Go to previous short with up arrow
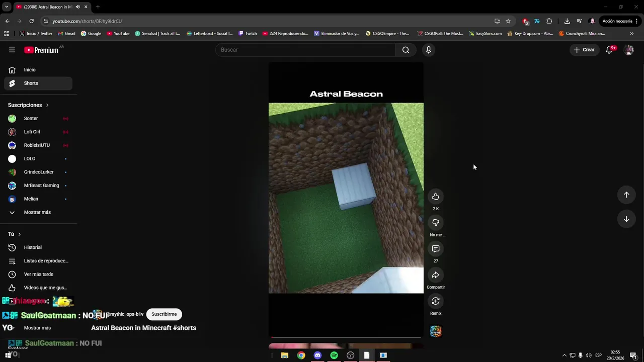Viewport: 644px width, 362px height. (x=626, y=195)
